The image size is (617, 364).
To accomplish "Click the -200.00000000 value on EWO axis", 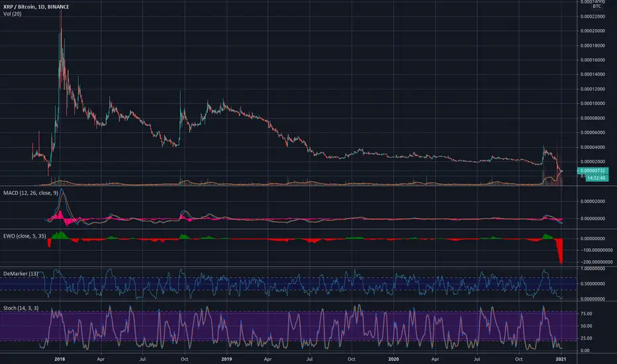I will point(596,262).
